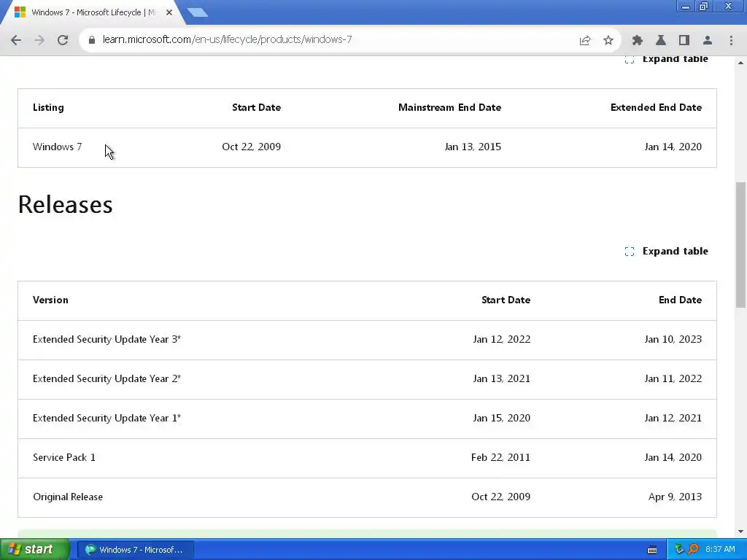This screenshot has height=560, width=747.
Task: Open the profile avatar icon
Action: click(708, 40)
